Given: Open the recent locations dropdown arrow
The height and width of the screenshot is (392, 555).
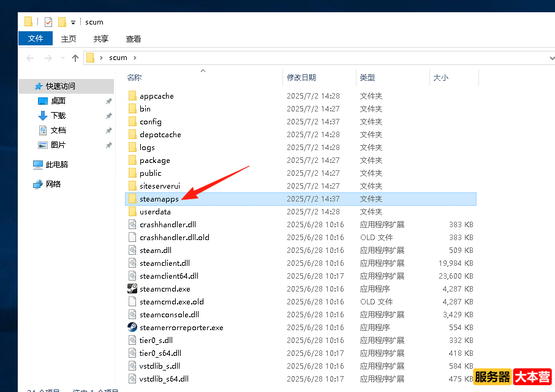Looking at the screenshot, I should [x=62, y=58].
